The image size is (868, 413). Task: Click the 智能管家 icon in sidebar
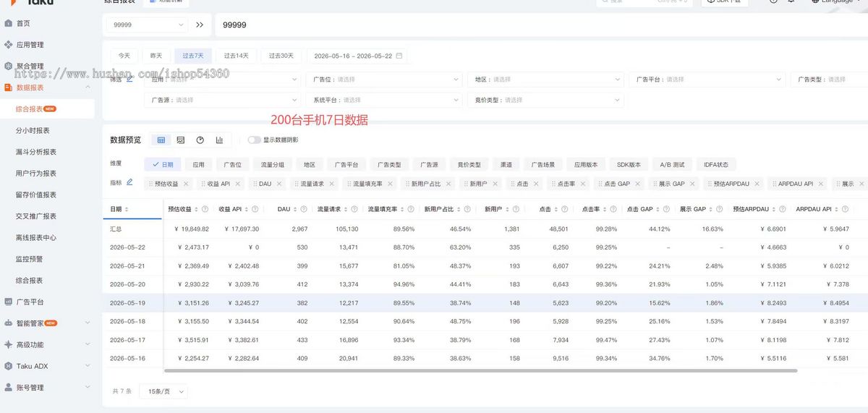9,323
